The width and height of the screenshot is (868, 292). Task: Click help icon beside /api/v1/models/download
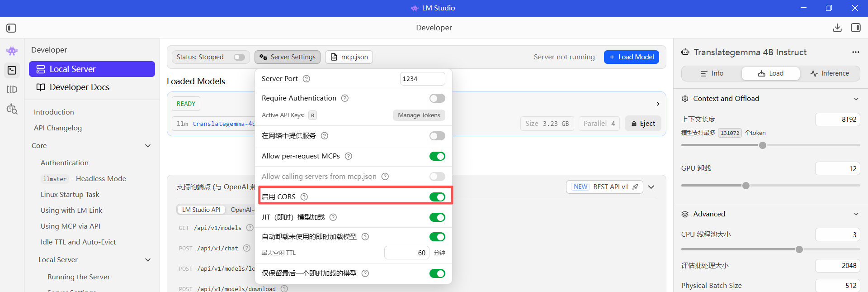point(284,288)
